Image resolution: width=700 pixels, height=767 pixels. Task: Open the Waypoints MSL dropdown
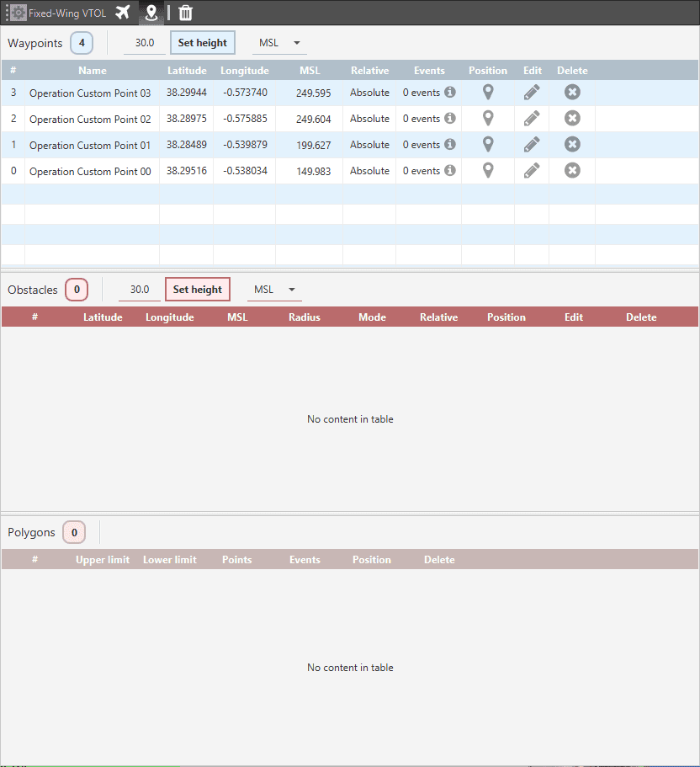279,43
